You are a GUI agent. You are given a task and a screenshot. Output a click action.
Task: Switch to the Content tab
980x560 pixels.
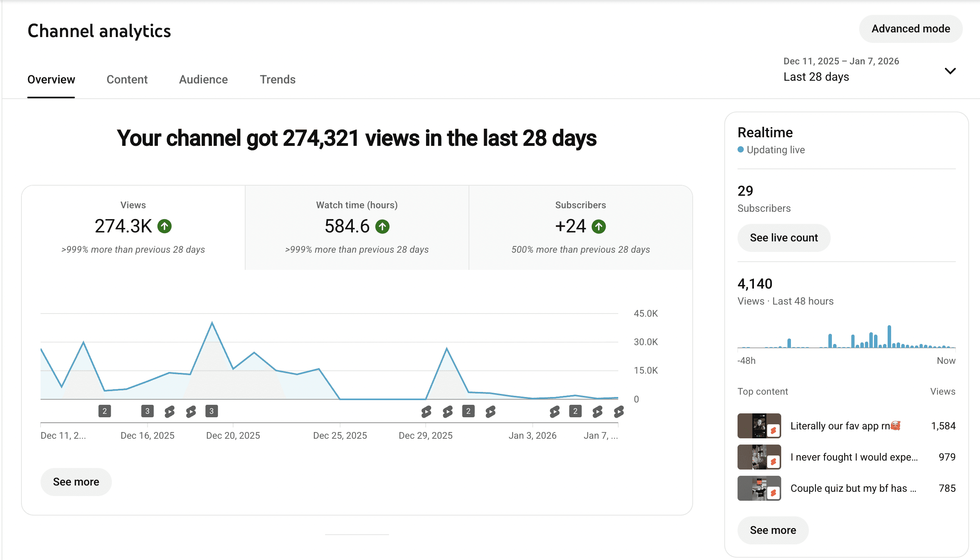[127, 80]
